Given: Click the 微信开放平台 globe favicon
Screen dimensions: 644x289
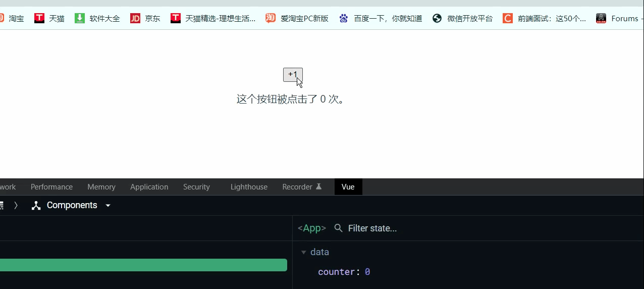Looking at the screenshot, I should [437, 18].
